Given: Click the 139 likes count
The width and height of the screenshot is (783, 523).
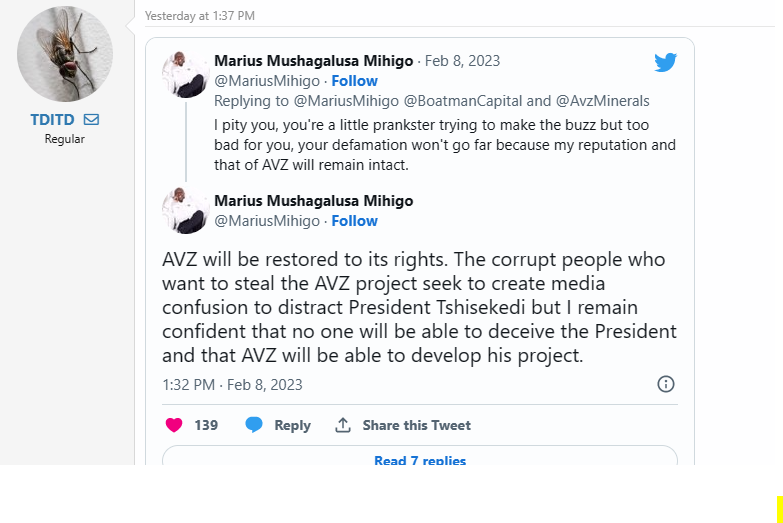Looking at the screenshot, I should pos(206,425).
